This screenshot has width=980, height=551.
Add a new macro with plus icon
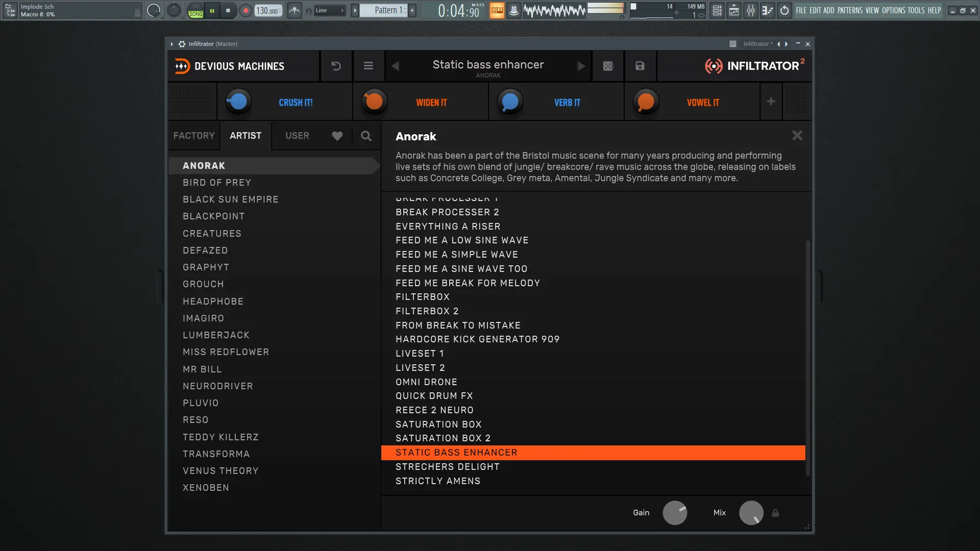(771, 102)
